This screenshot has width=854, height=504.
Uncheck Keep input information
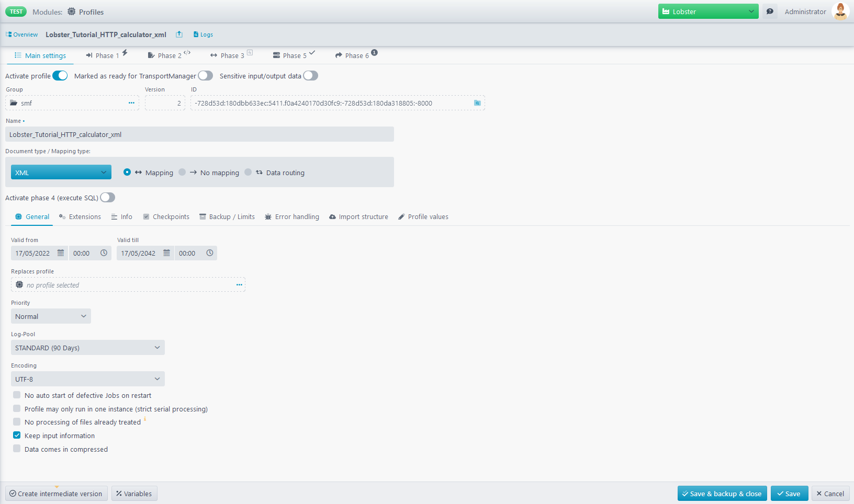(x=17, y=435)
